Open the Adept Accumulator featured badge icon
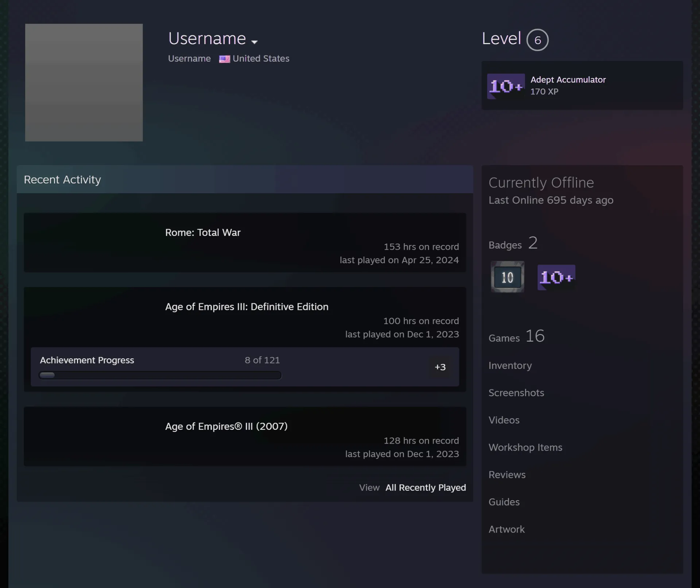The height and width of the screenshot is (588, 700). (506, 86)
